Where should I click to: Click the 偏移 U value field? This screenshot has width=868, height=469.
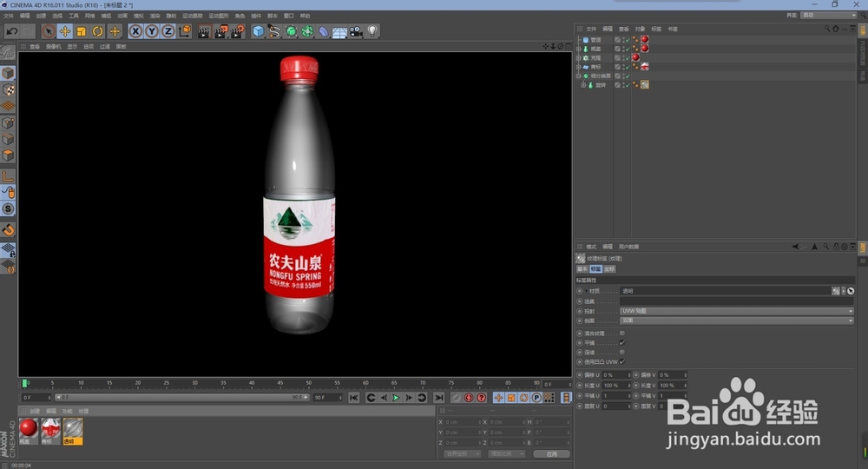[616, 375]
